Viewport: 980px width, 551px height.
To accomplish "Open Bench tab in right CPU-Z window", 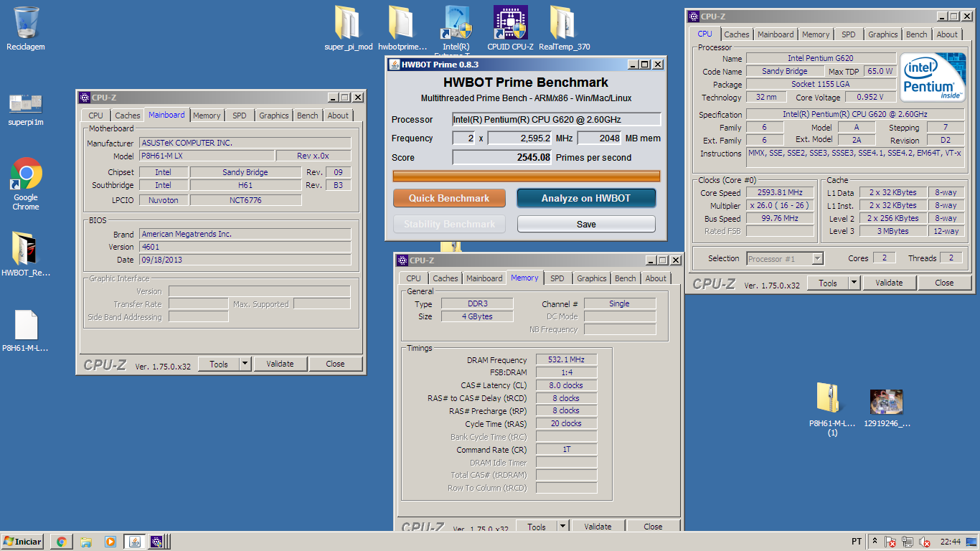I will click(x=916, y=34).
